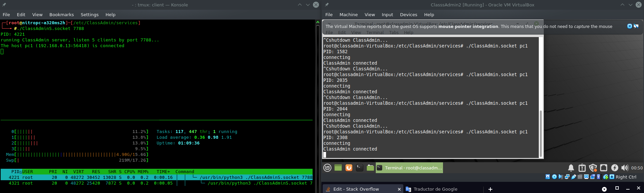Open VirtualBox Help menu
Screen dimensions: 644x193
[429, 14]
